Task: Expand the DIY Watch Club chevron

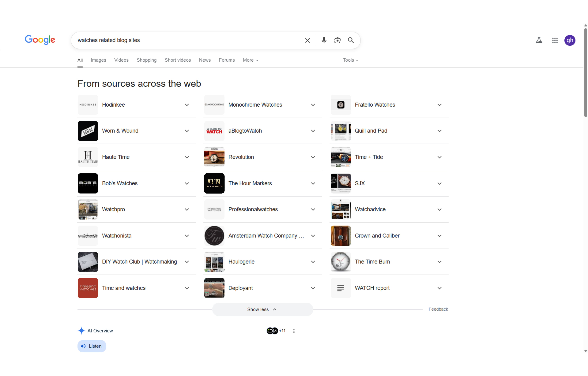Action: [x=187, y=262]
